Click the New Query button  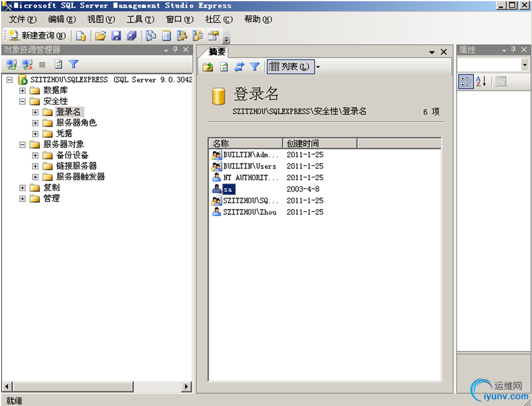coord(37,35)
